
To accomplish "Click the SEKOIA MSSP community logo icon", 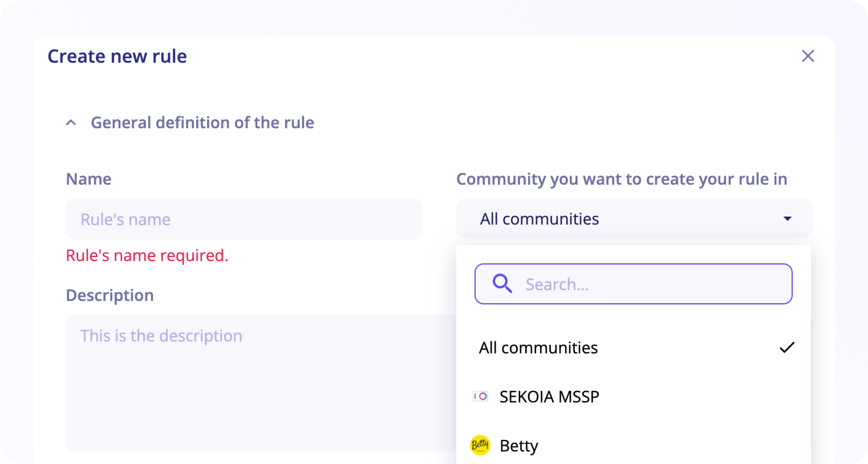I will click(480, 397).
